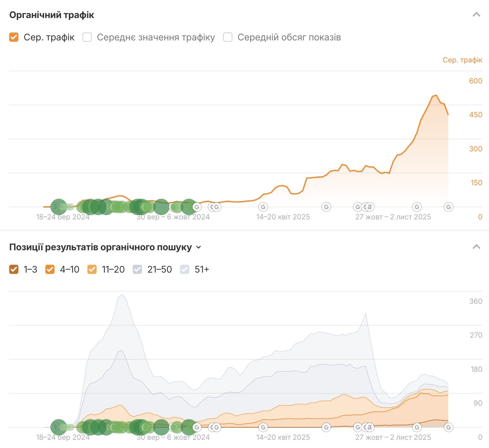Toggle the 11–20 orange series checkbox

coord(92,269)
